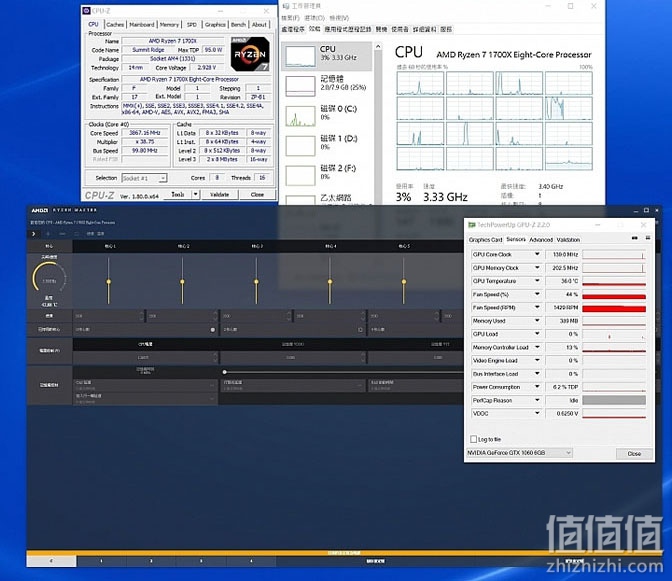Screen dimensions: 672x581
Task: Expand the Video Engine Load dropdown
Action: point(537,361)
